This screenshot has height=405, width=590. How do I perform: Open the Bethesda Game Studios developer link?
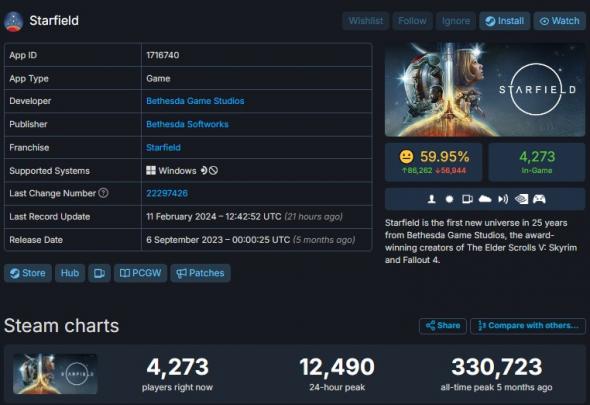(195, 101)
